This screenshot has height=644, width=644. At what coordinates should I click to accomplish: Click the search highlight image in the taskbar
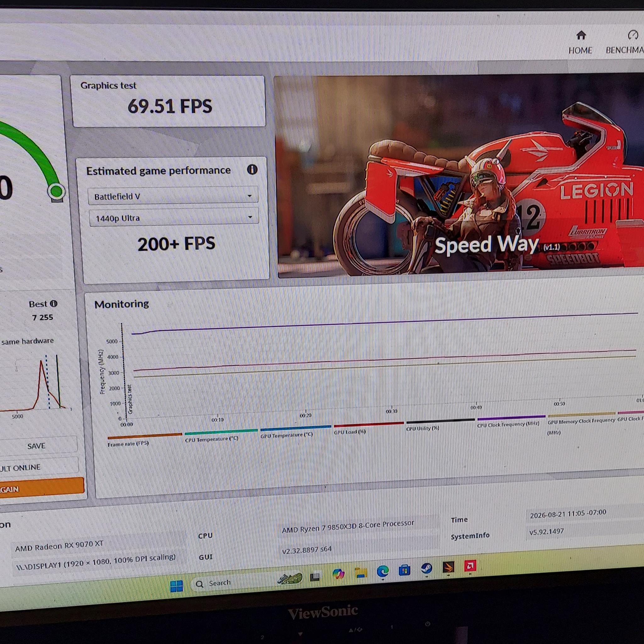pos(290,579)
